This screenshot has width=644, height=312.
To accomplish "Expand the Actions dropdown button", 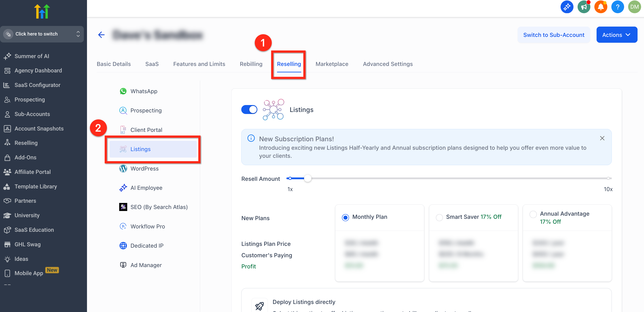I will (x=616, y=35).
